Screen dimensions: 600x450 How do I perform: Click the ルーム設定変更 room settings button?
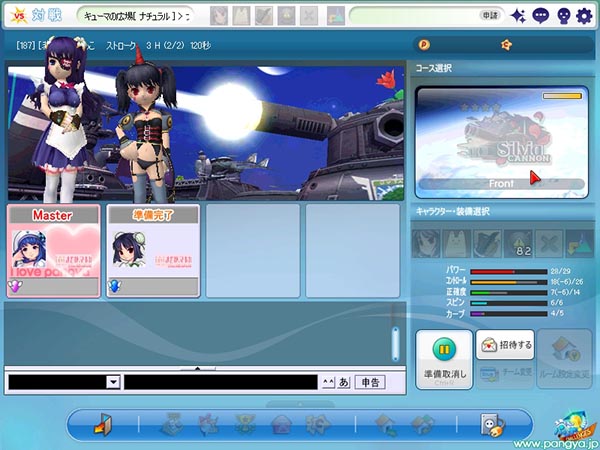[x=565, y=360]
